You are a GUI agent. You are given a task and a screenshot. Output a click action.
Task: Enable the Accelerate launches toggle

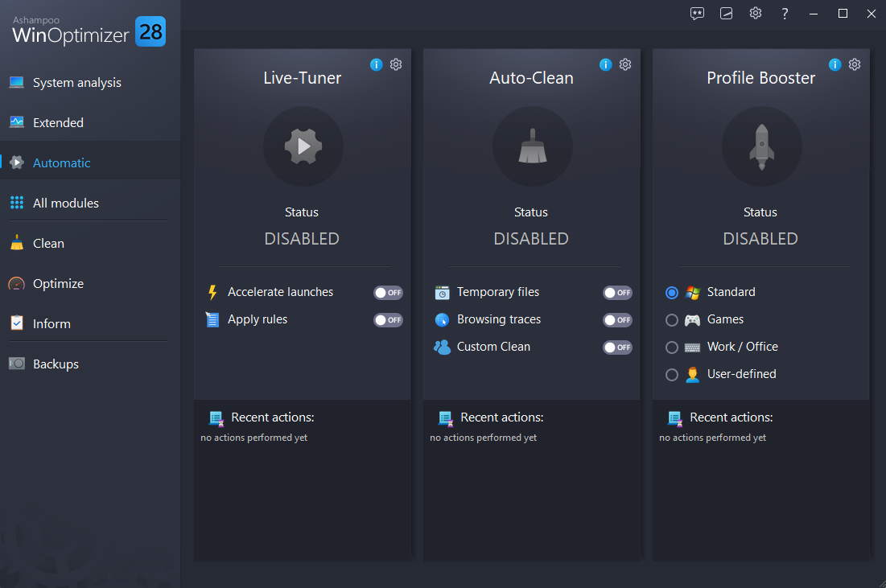388,293
